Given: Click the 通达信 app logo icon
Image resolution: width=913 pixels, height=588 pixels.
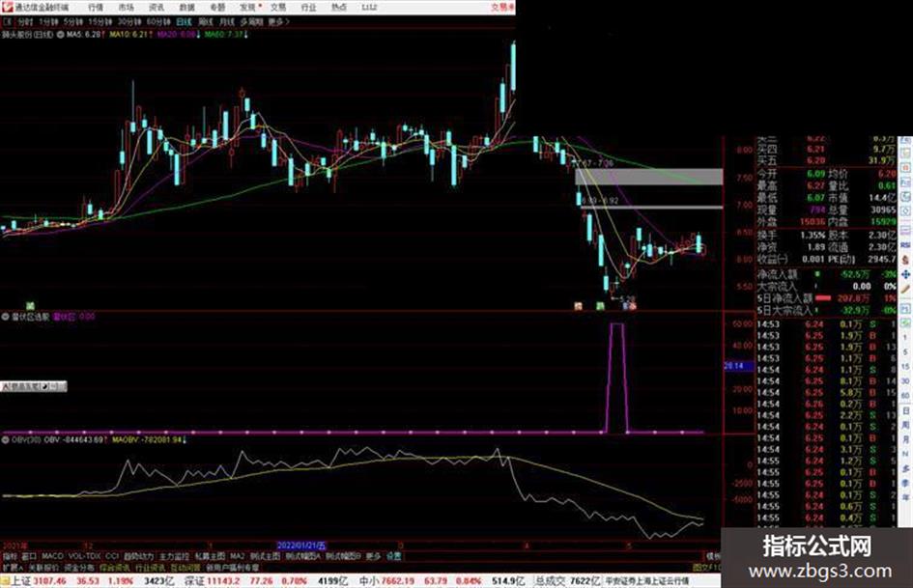Looking at the screenshot, I should (7, 7).
